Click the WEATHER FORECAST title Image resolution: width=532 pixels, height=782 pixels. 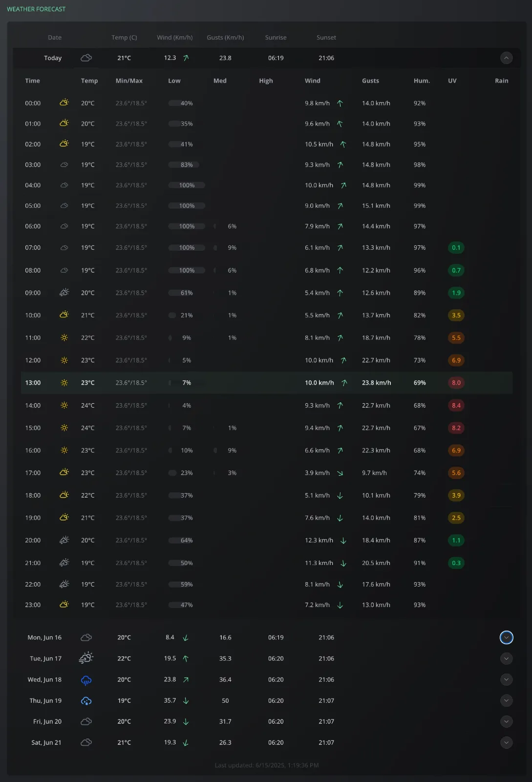pos(36,9)
